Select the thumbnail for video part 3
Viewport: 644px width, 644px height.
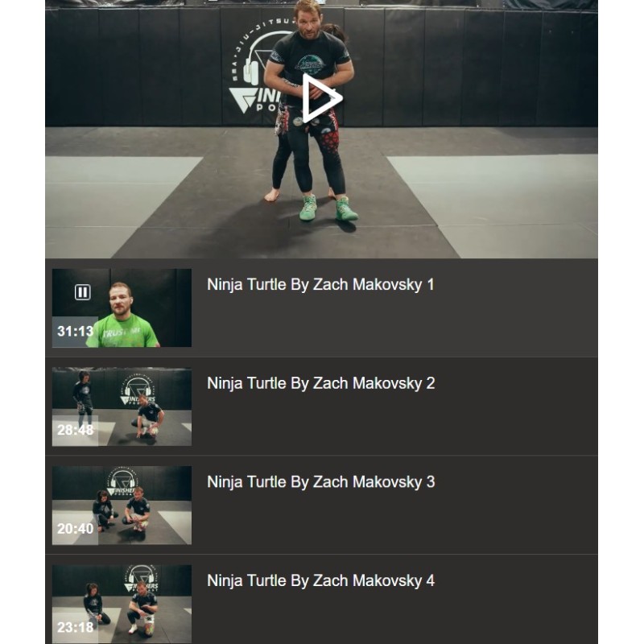click(x=122, y=506)
